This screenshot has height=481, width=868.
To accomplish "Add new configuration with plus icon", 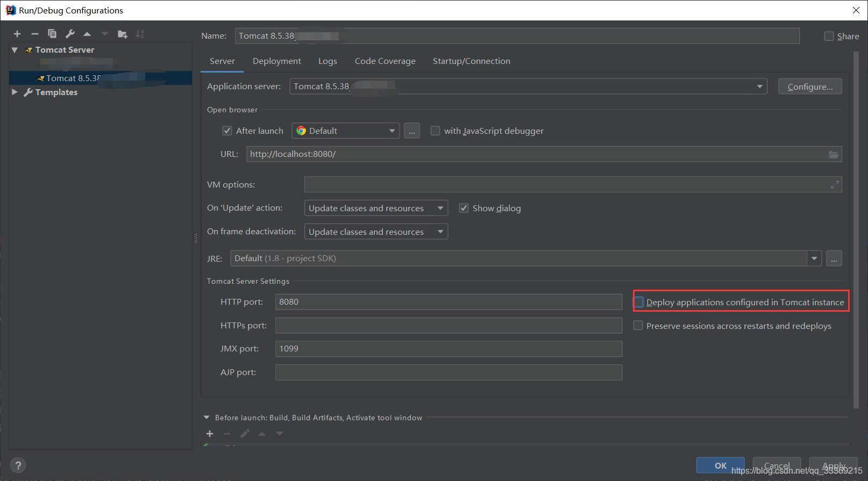I will (17, 34).
